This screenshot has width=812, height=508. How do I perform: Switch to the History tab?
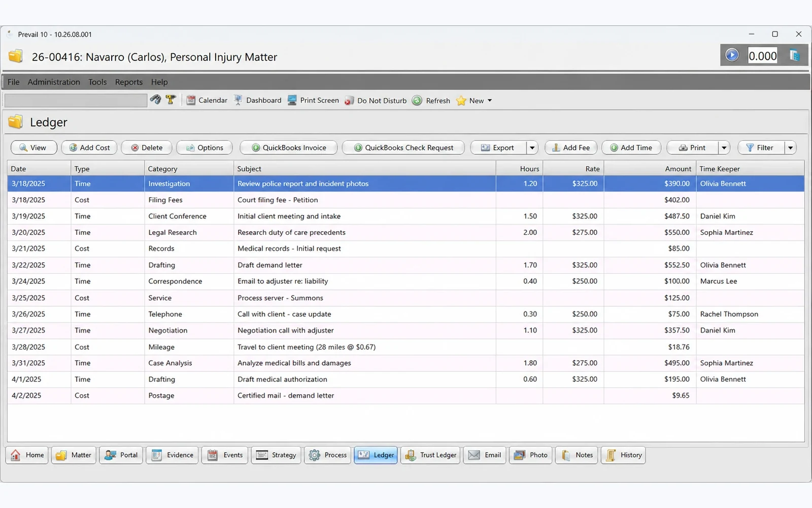(623, 455)
